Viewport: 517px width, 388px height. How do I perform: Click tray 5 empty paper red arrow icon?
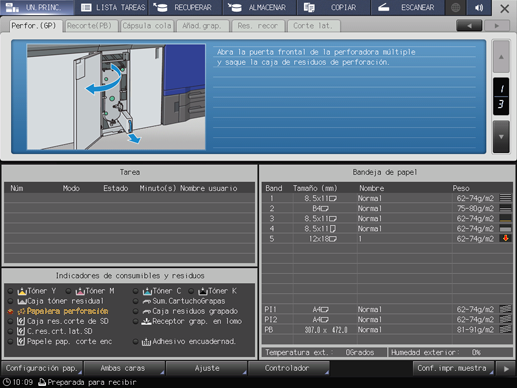tap(505, 238)
